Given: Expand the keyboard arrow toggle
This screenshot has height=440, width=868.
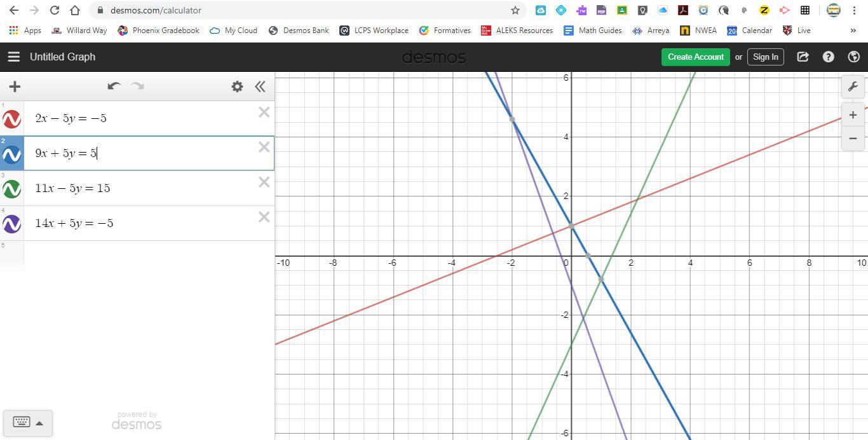Looking at the screenshot, I should tap(39, 423).
